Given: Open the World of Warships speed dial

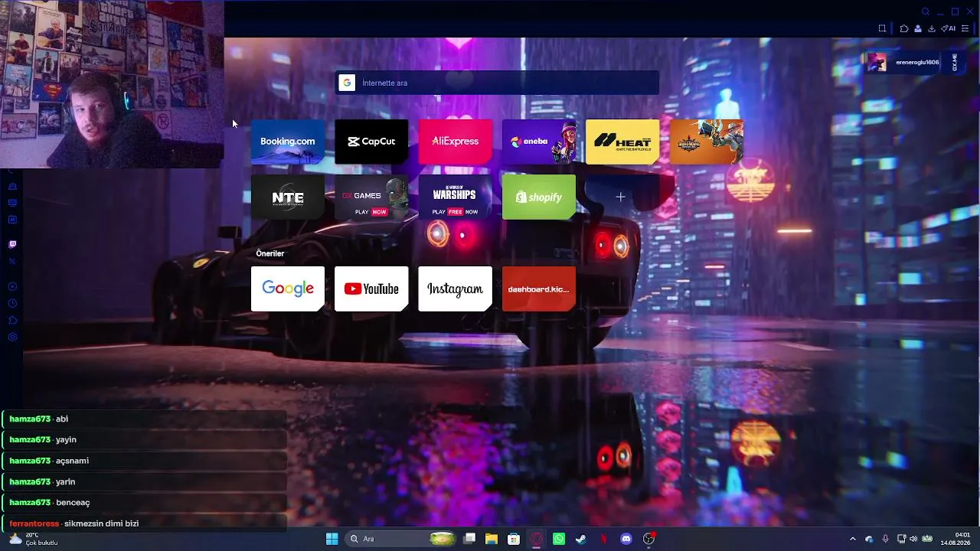Looking at the screenshot, I should [455, 197].
